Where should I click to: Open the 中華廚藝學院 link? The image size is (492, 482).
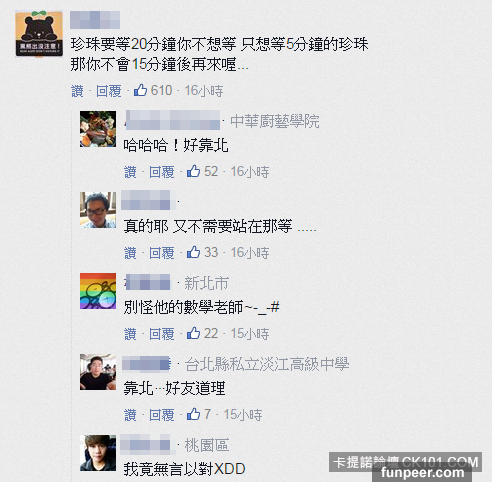(x=275, y=121)
